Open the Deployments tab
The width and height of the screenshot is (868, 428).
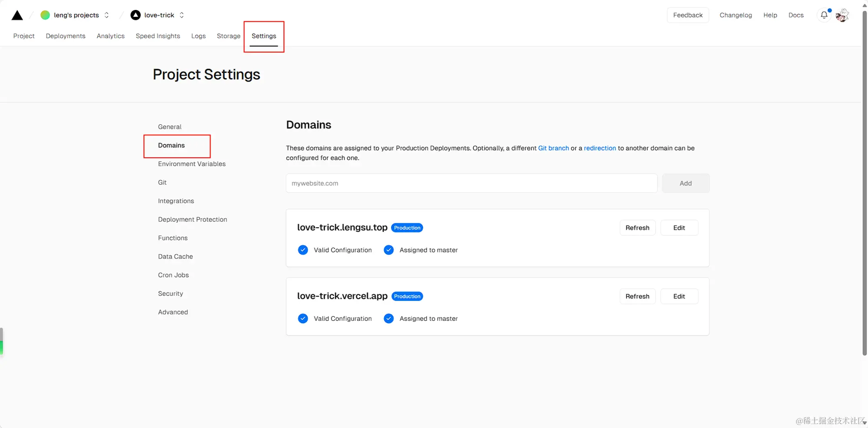66,36
